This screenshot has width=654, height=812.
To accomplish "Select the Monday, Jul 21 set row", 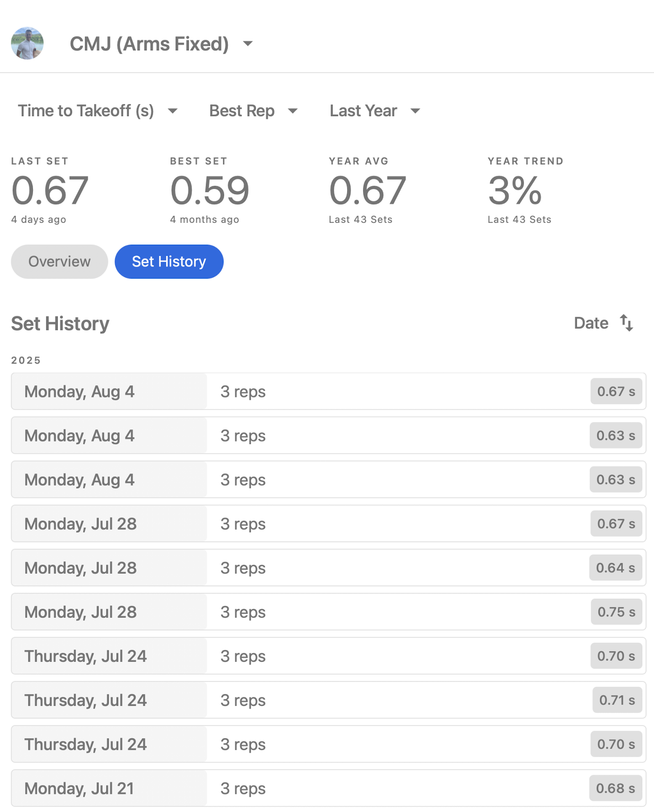I will [328, 788].
